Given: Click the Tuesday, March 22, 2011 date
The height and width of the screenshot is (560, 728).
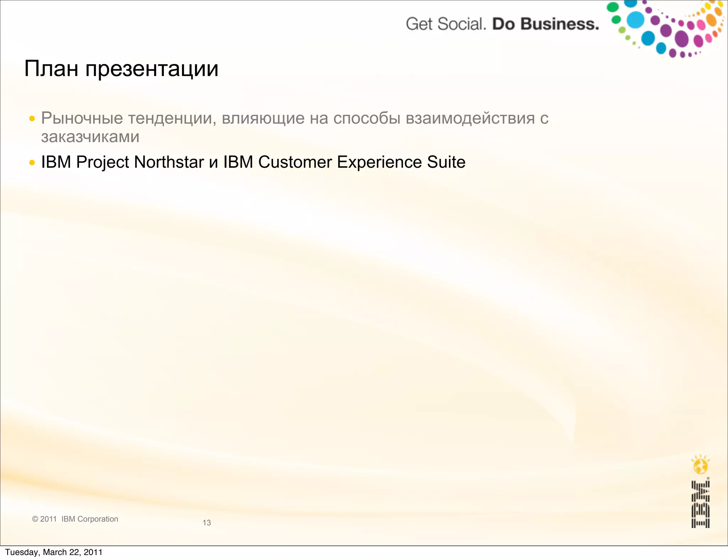Looking at the screenshot, I should 54,552.
